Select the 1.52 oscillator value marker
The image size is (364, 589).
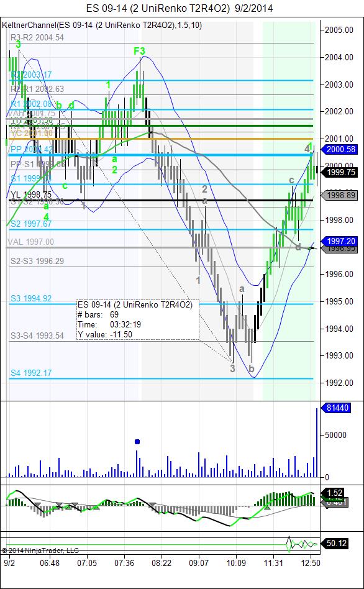coord(333,493)
